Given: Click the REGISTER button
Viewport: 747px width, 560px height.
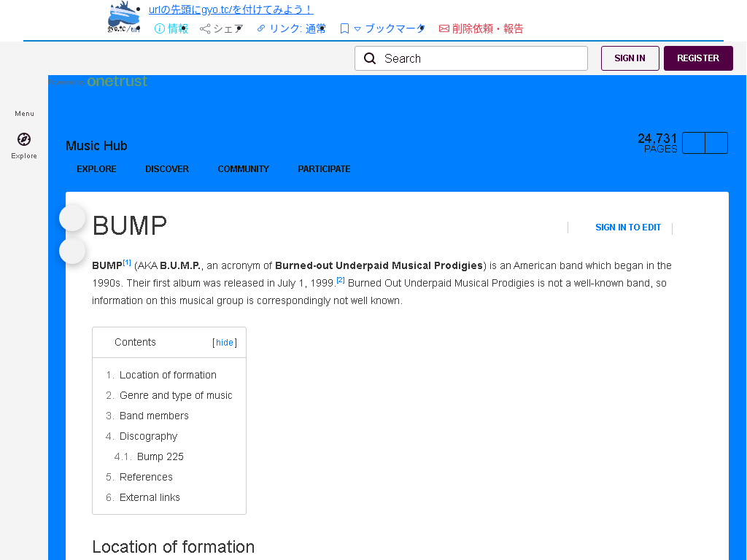Looking at the screenshot, I should [x=698, y=58].
